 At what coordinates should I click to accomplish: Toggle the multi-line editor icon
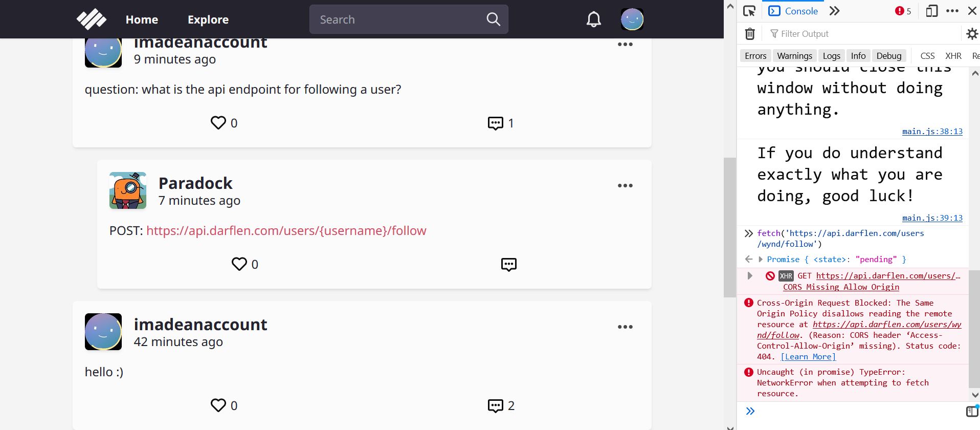pos(972,411)
